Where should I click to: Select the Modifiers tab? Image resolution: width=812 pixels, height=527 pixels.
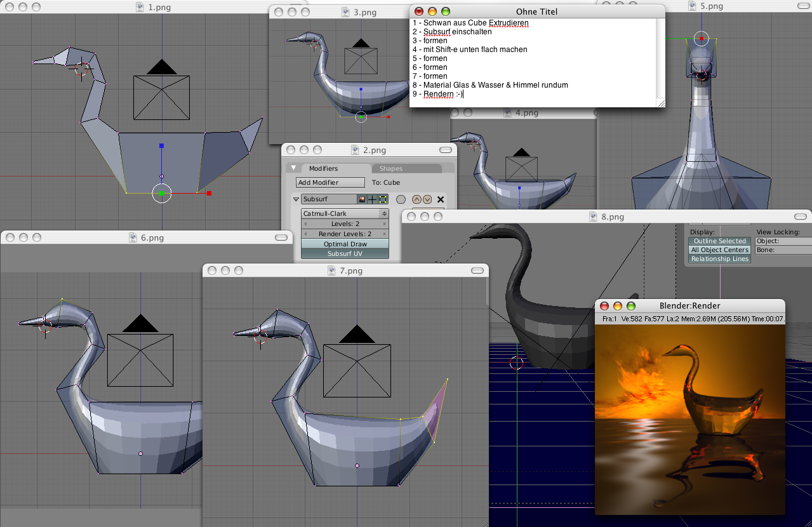323,169
